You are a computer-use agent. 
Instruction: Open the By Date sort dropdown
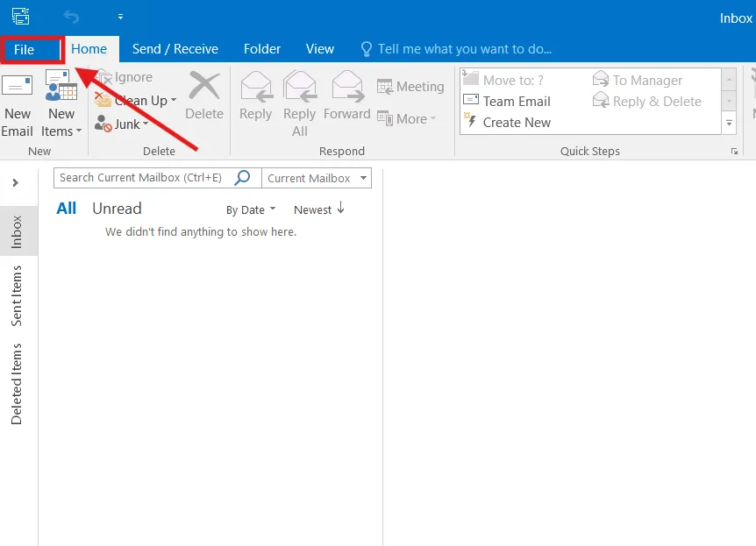(x=251, y=209)
